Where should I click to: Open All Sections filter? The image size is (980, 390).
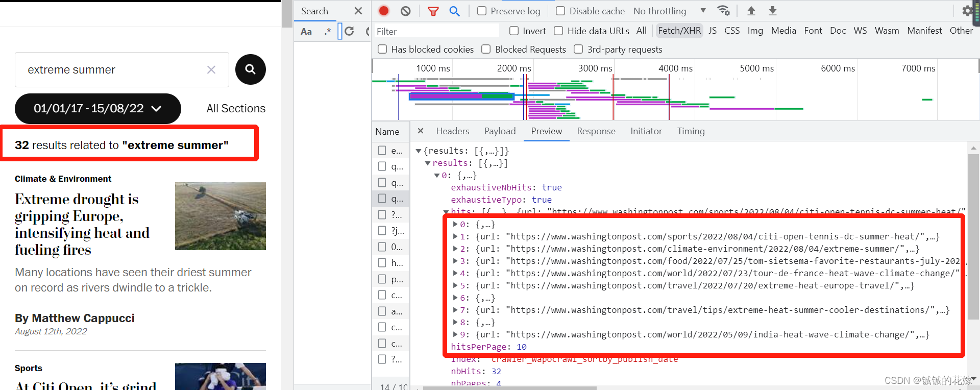236,108
